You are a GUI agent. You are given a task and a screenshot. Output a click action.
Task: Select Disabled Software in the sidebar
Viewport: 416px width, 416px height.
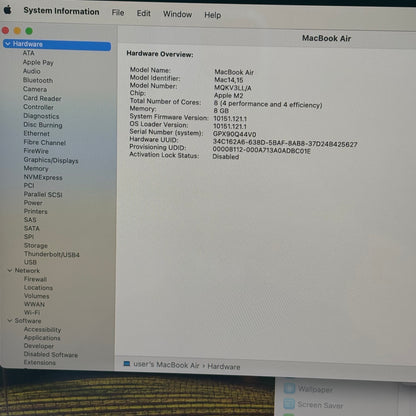[51, 354]
